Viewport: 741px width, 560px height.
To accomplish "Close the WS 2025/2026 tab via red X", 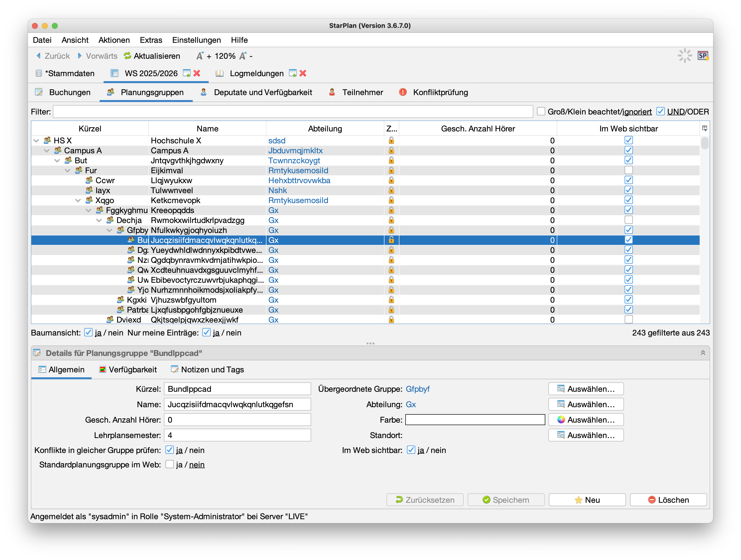I will (197, 73).
